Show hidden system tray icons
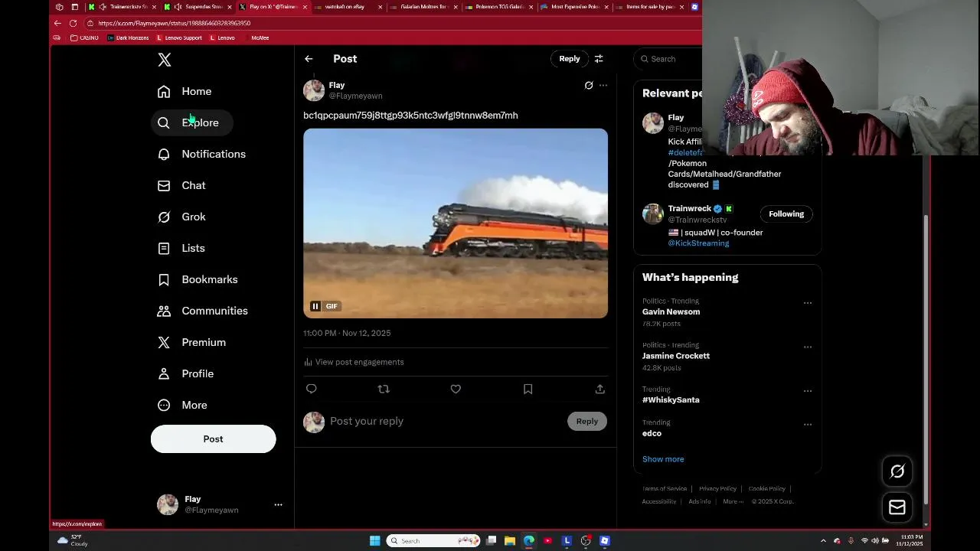This screenshot has height=551, width=980. click(x=823, y=541)
